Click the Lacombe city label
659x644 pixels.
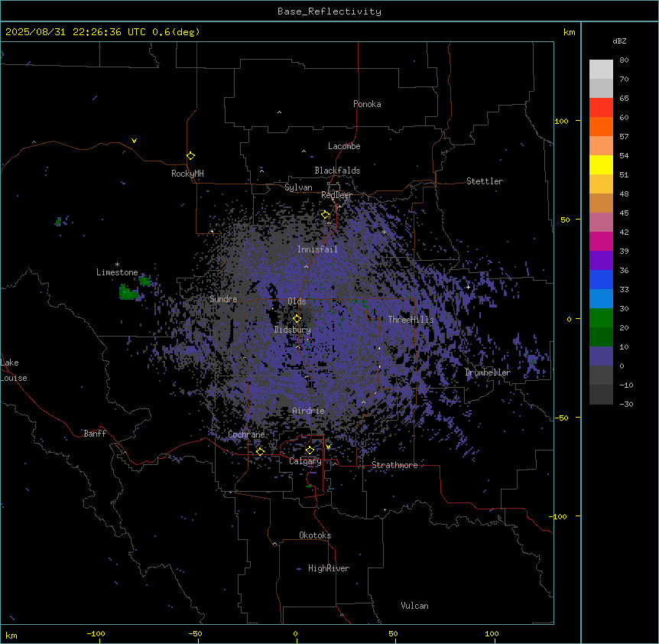point(344,146)
